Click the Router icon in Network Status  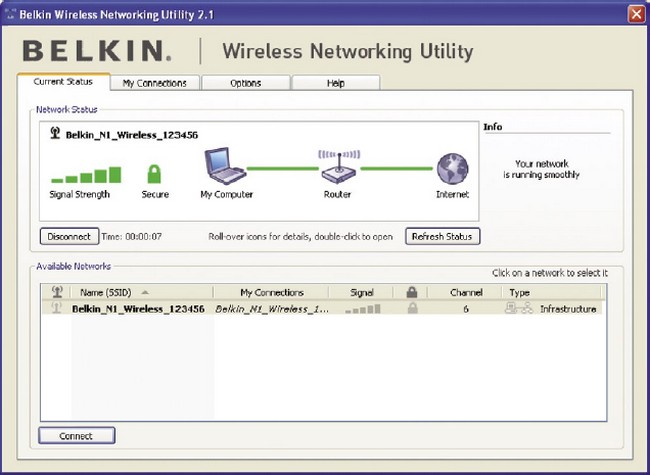pos(339,167)
